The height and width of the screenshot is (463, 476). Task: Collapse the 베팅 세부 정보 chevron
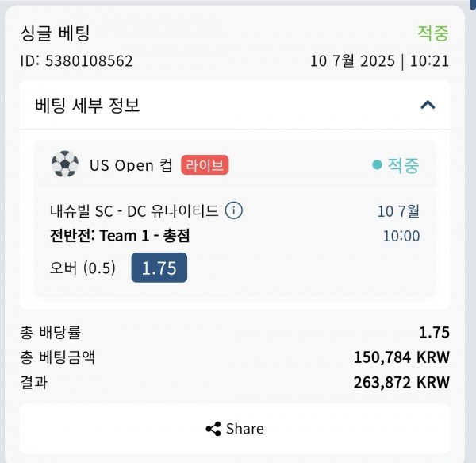[428, 105]
